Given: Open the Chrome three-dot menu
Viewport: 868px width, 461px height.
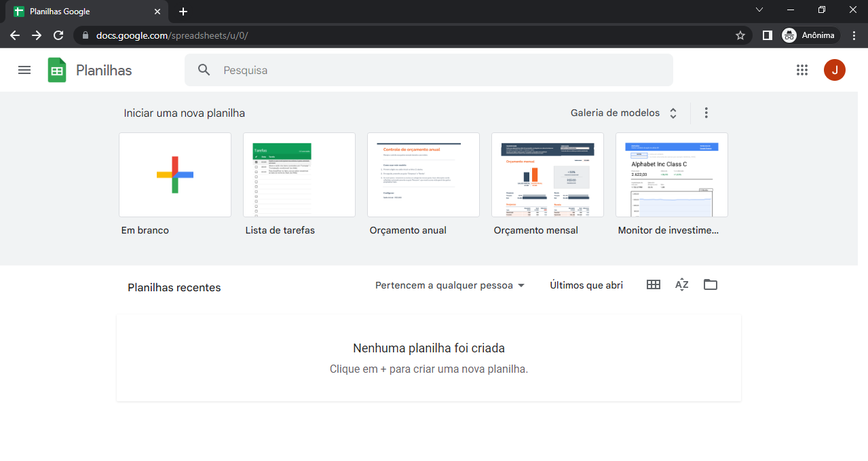Looking at the screenshot, I should 853,35.
